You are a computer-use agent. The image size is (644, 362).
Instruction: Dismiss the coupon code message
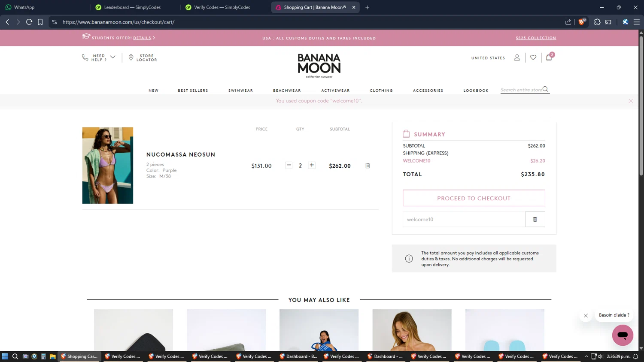coord(631,101)
